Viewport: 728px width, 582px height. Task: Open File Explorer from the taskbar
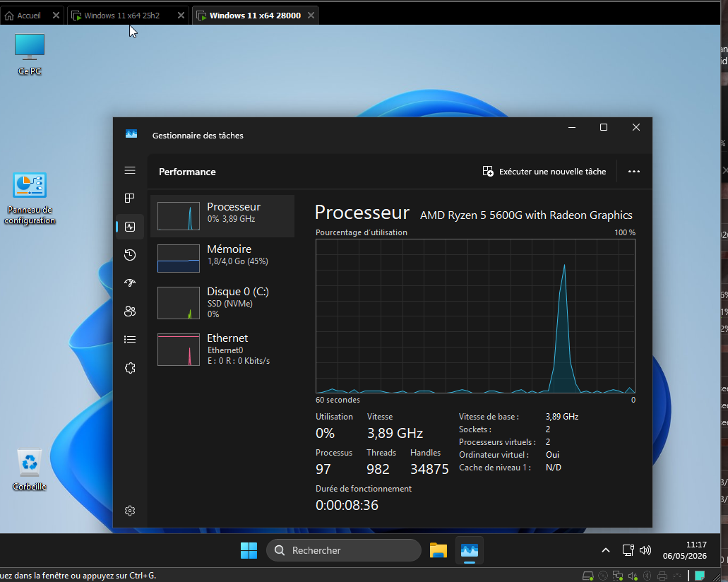(438, 550)
